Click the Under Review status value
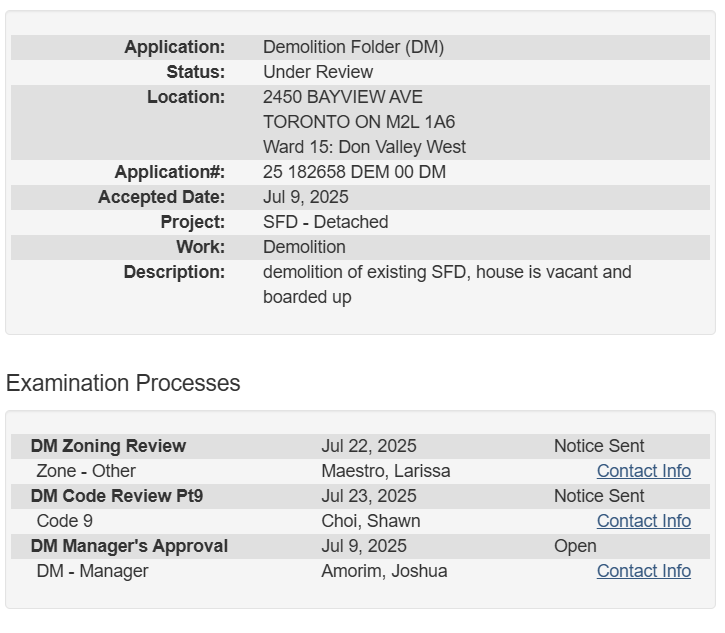Viewport: 725px width, 633px height. tap(317, 72)
